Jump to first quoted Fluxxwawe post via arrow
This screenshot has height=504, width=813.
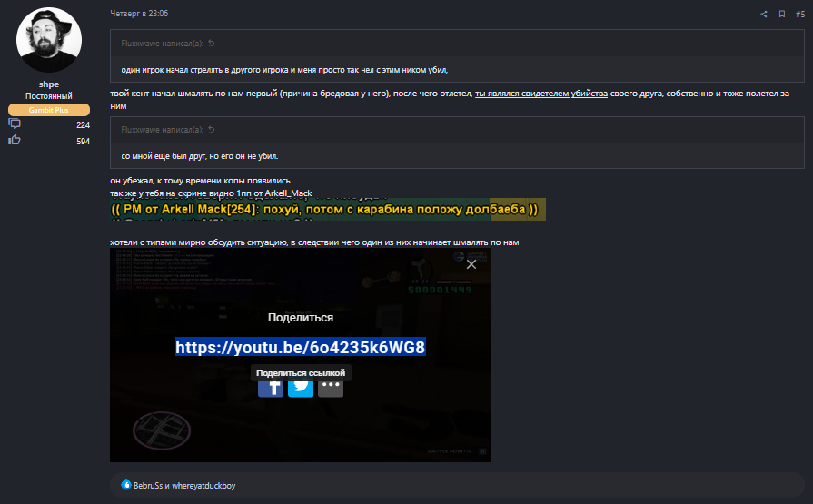pos(212,44)
